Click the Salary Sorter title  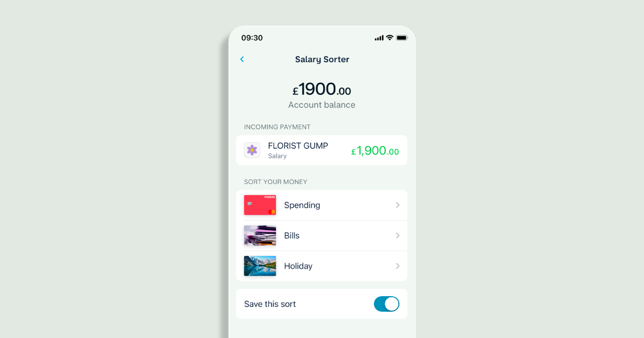322,60
